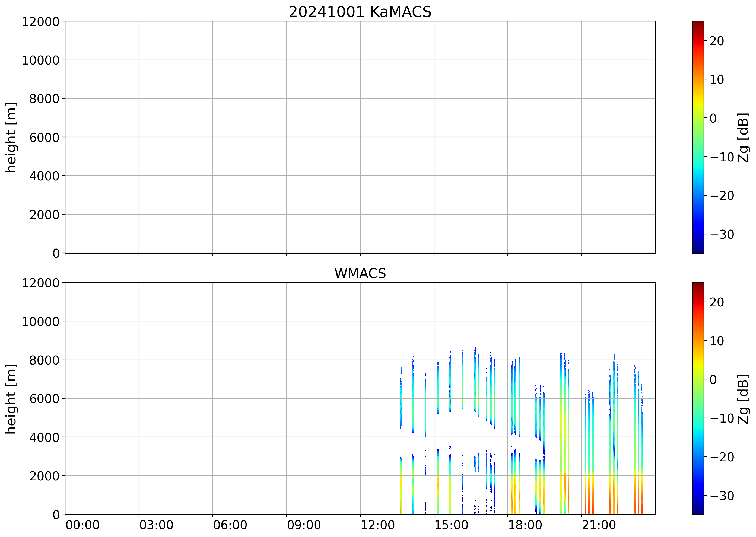The height and width of the screenshot is (537, 756).
Task: Click the 21:00 time axis label
Action: 599,525
